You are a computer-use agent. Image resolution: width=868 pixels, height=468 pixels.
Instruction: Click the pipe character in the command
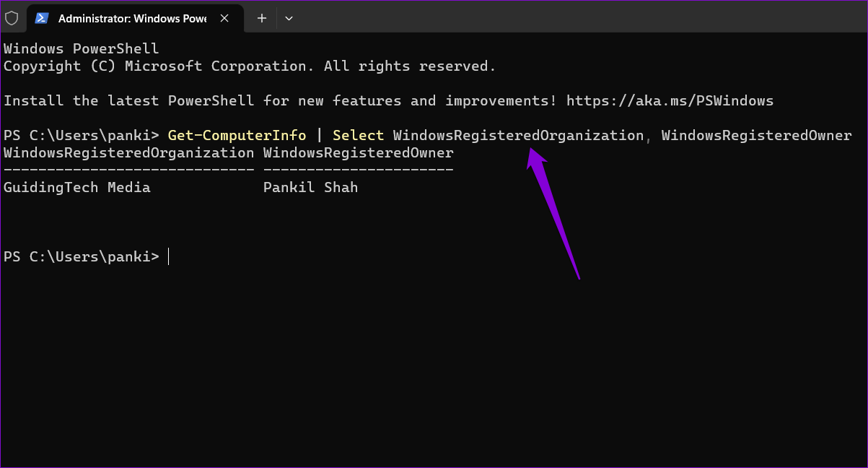pos(320,135)
